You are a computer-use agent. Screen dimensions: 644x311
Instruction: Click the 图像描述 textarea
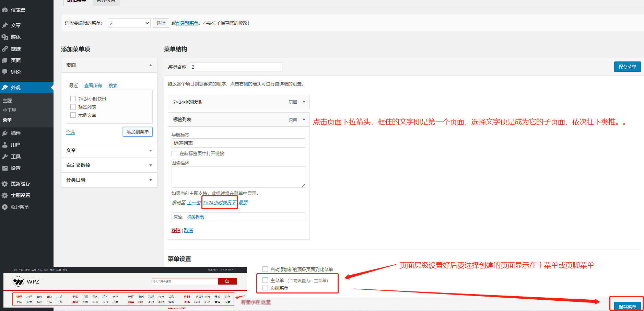point(238,177)
